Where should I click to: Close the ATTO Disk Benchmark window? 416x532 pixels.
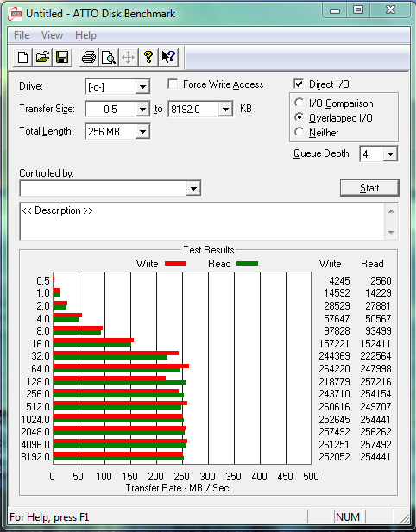(390, 10)
